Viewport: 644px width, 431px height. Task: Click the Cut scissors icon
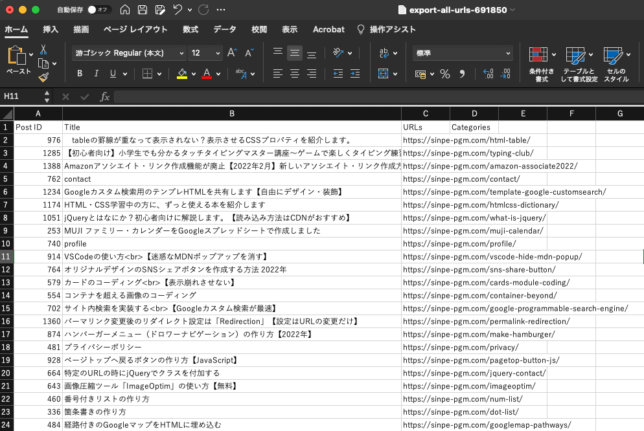tap(43, 50)
